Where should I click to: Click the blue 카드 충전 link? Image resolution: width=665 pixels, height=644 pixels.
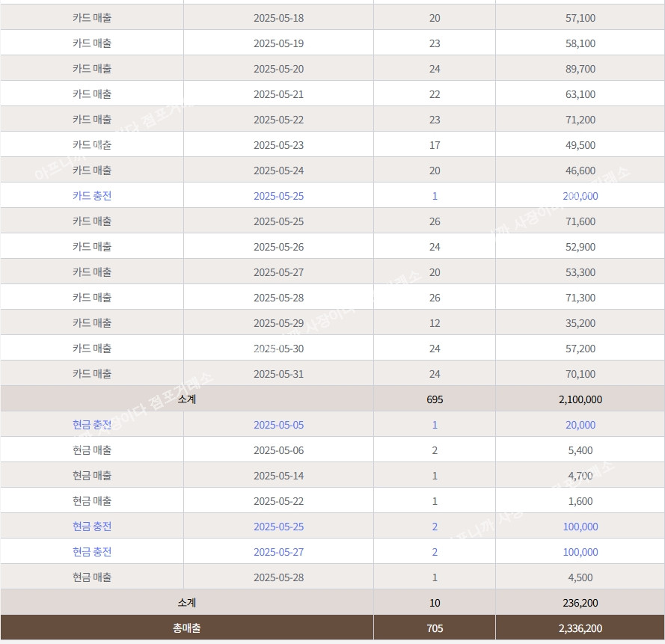tap(92, 196)
